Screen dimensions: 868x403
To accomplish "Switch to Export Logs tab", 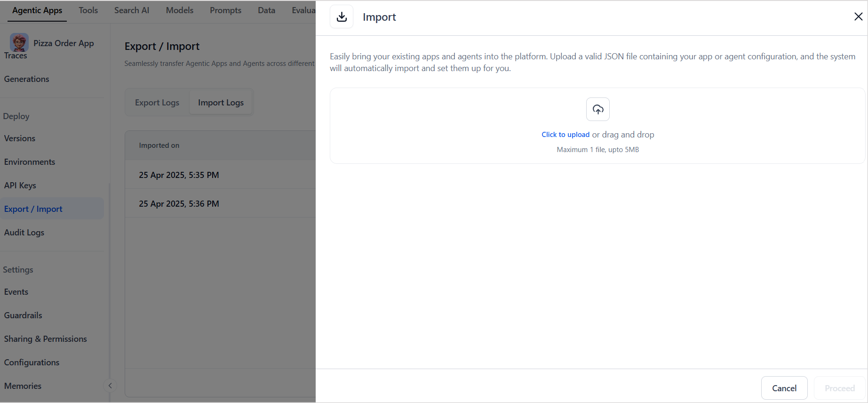I will pos(157,103).
